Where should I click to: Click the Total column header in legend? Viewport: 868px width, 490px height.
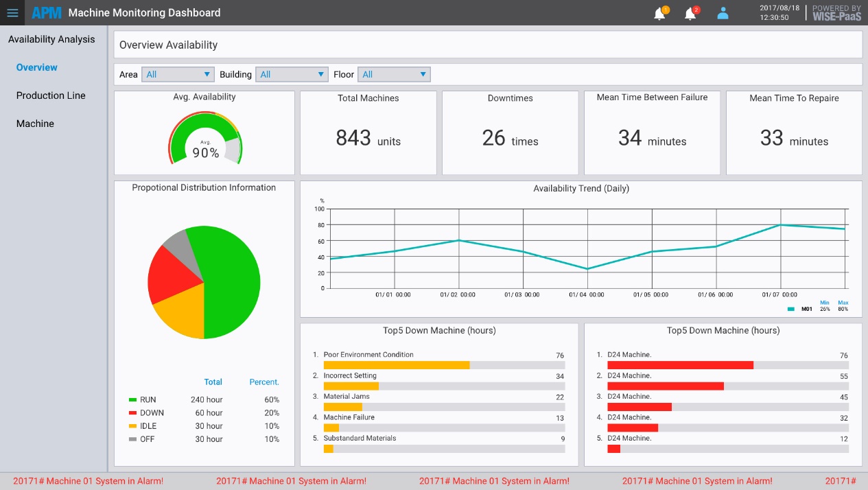[213, 382]
